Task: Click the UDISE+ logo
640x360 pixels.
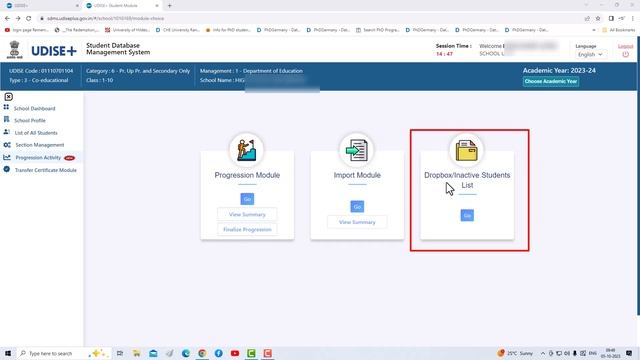Action: coord(54,51)
